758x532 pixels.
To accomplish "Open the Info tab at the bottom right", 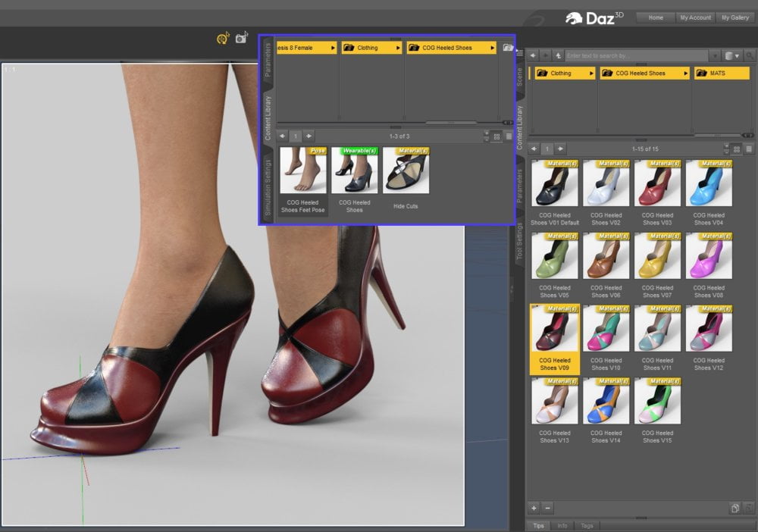I will coord(563,525).
